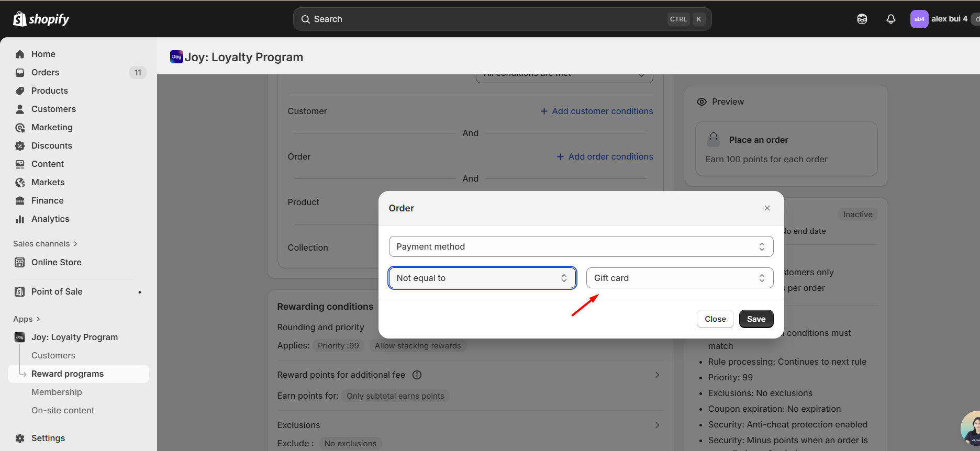Open Settings at the sidebar bottom
This screenshot has width=980, height=451.
(48, 438)
